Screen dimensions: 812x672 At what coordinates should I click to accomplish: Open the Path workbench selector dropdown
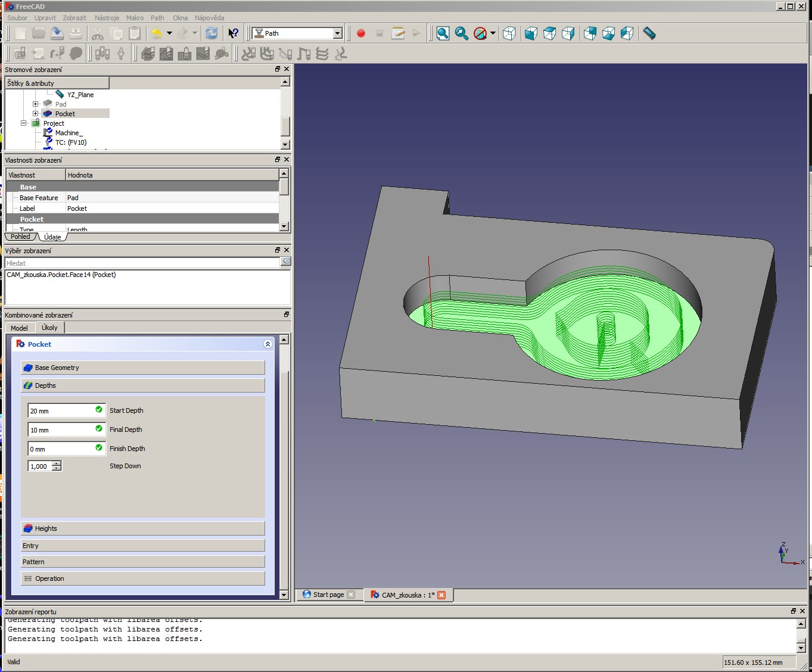[x=338, y=33]
